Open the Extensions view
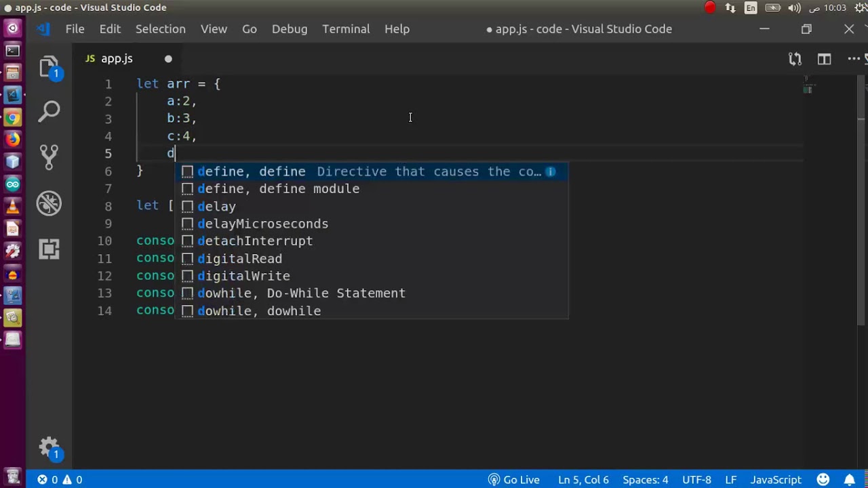The height and width of the screenshot is (488, 868). (x=49, y=249)
